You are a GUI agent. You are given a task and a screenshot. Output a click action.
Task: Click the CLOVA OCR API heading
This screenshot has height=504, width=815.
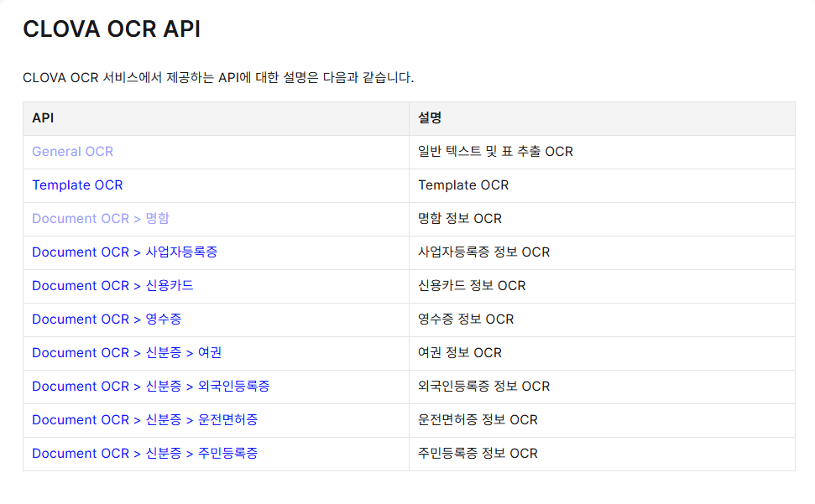(x=112, y=29)
